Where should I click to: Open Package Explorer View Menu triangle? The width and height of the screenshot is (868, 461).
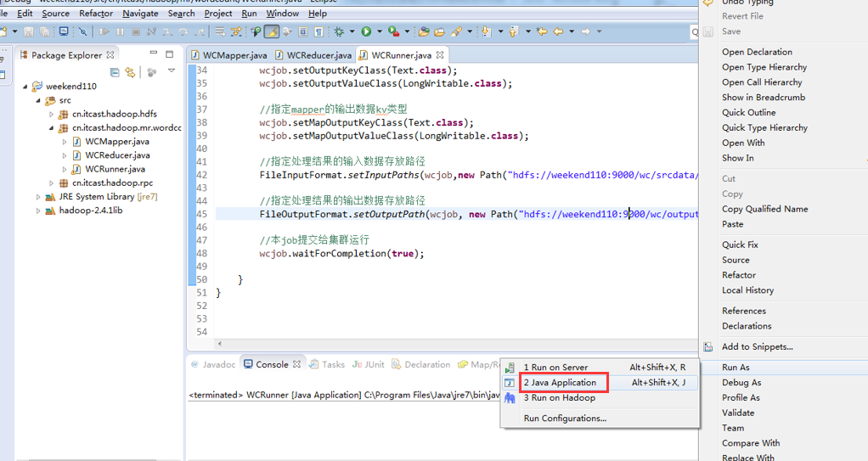click(172, 70)
